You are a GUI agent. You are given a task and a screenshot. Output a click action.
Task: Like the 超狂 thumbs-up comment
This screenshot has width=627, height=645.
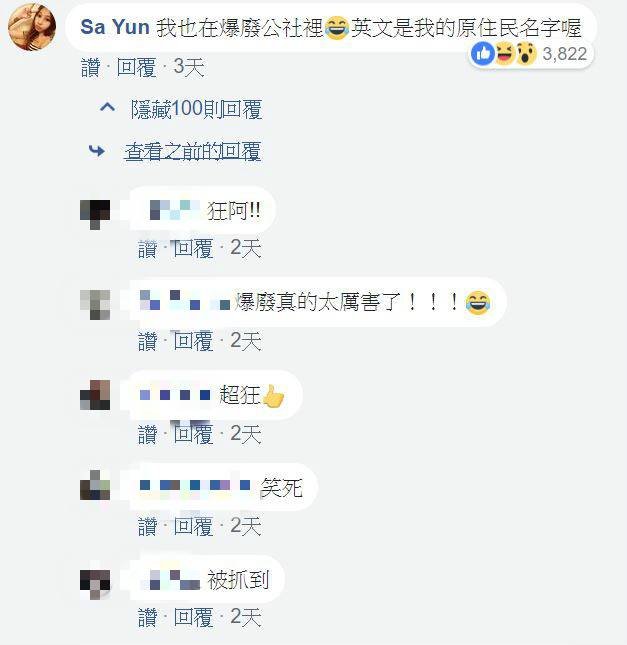(x=148, y=434)
